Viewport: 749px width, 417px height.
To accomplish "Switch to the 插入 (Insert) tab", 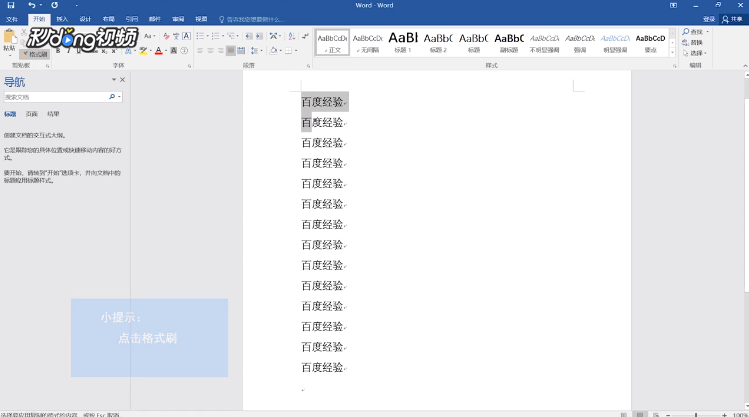I will 62,19.
